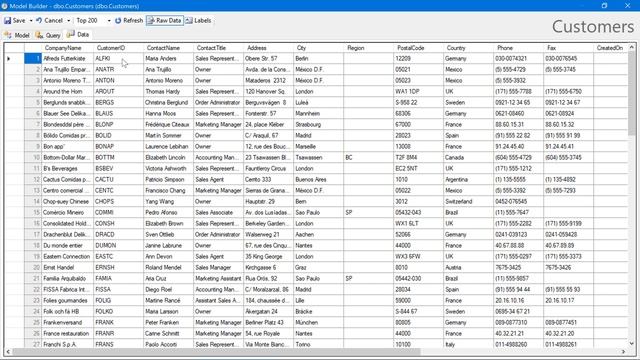Click the City column header
Screen dimensions: 640x360
coord(318,48)
